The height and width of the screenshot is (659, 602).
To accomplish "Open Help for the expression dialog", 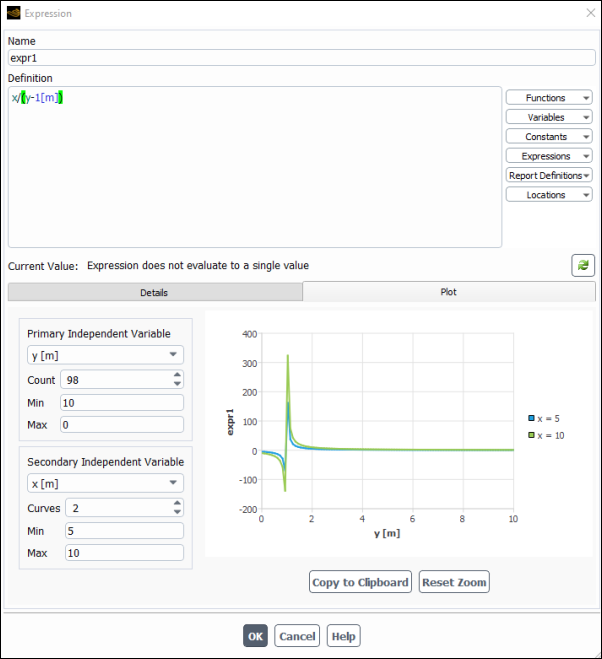I will pyautogui.click(x=343, y=636).
